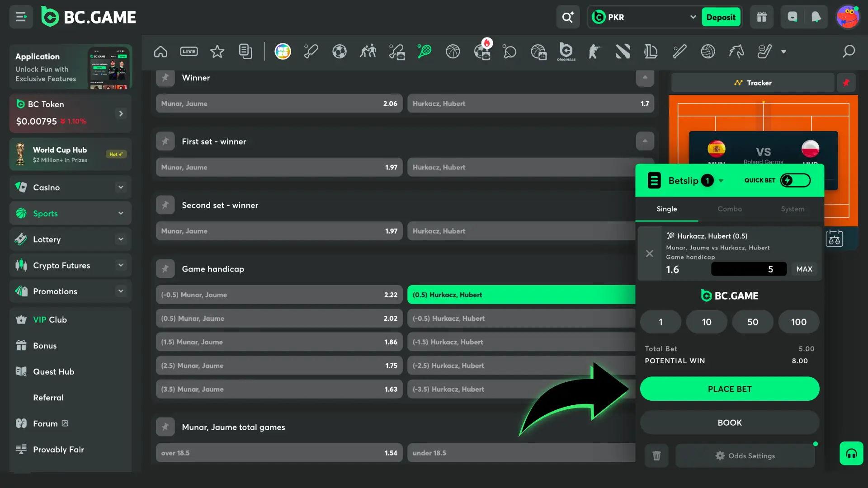
Task: Set stake with MAX button
Action: tap(804, 269)
